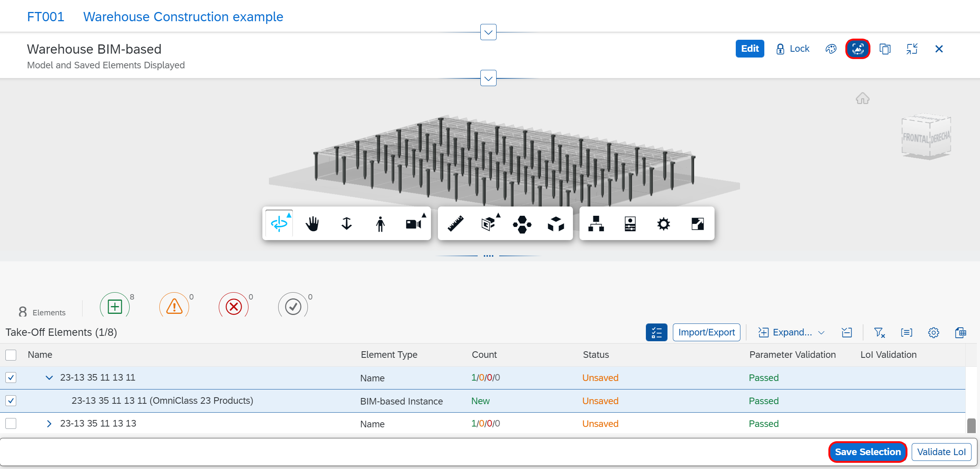Click the copy pages icon in header
Screen dimensions: 980x469
tap(885, 49)
